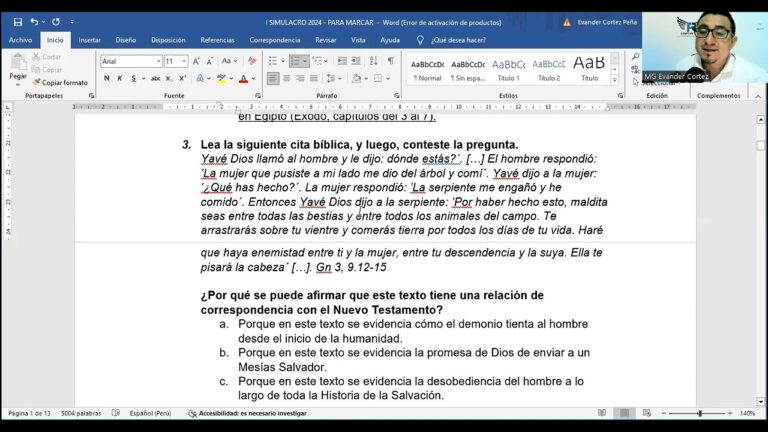Open the spell check book icon in status bar

coord(116,413)
